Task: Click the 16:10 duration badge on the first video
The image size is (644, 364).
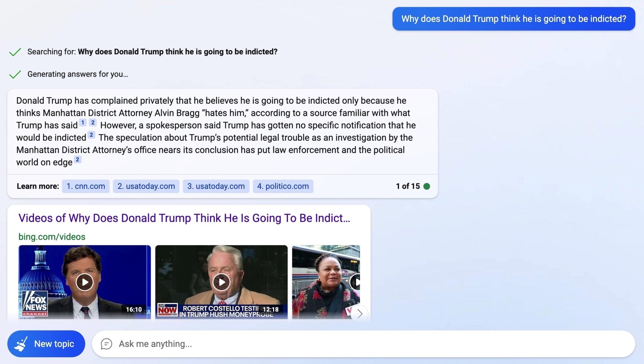Action: [134, 309]
